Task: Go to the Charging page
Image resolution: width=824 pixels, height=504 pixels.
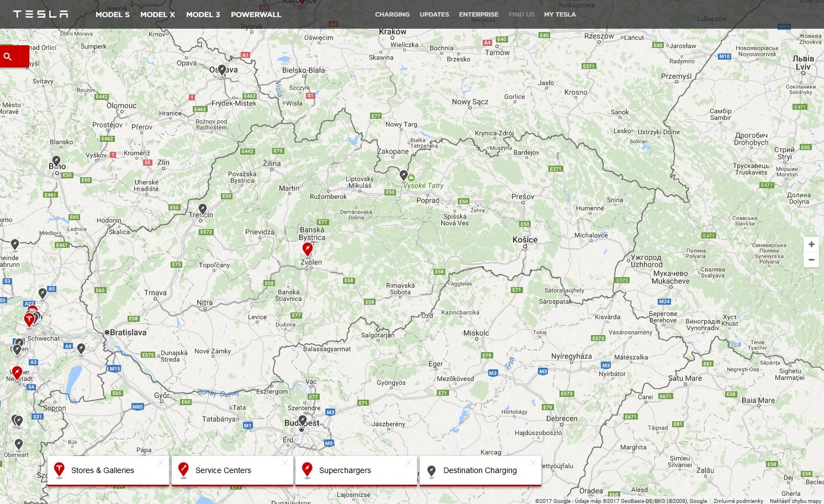Action: click(x=392, y=14)
